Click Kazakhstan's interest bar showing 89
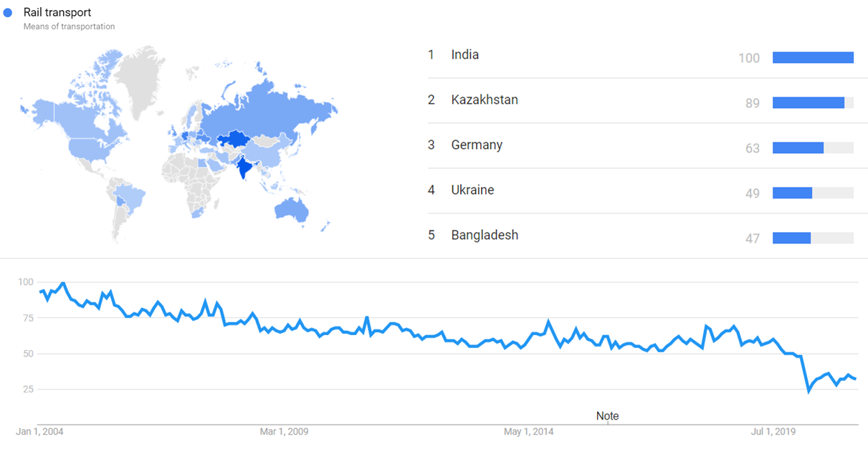868x454 pixels. [809, 103]
